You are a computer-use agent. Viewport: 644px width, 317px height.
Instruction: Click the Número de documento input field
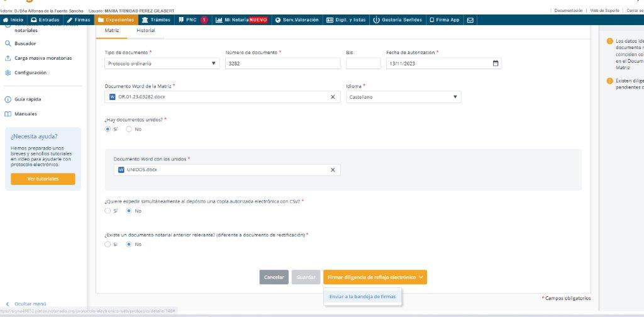click(282, 64)
